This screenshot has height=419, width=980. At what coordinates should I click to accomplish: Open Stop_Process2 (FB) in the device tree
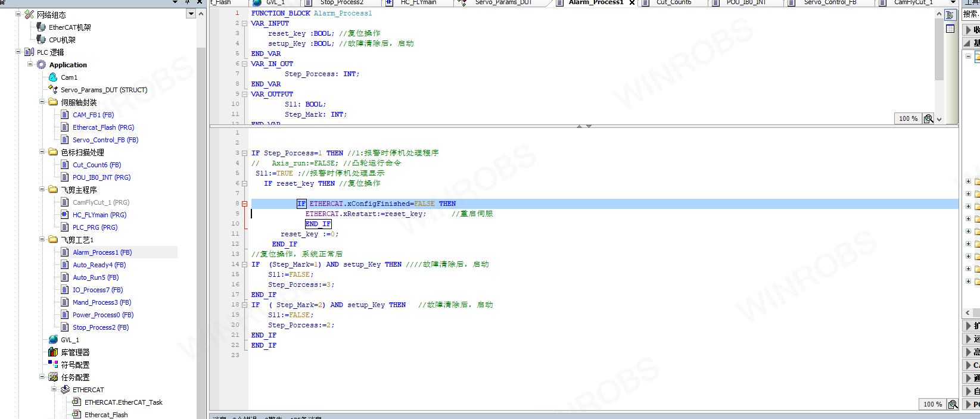100,327
